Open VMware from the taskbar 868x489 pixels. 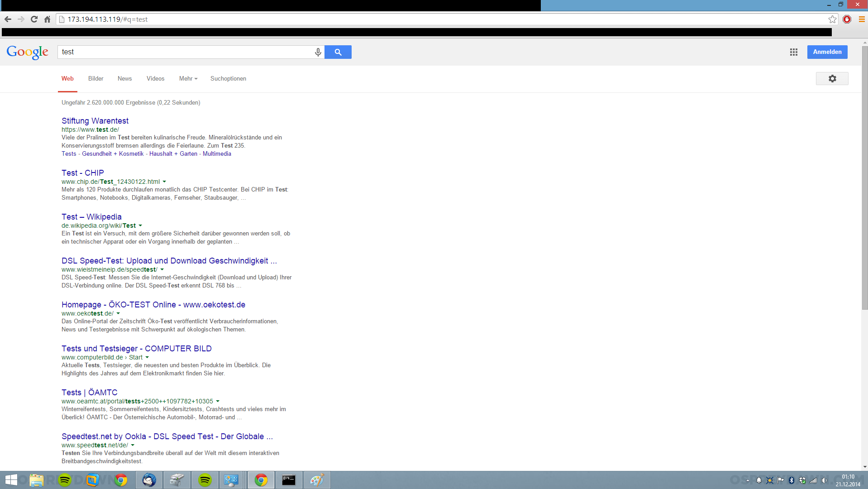[x=93, y=480]
